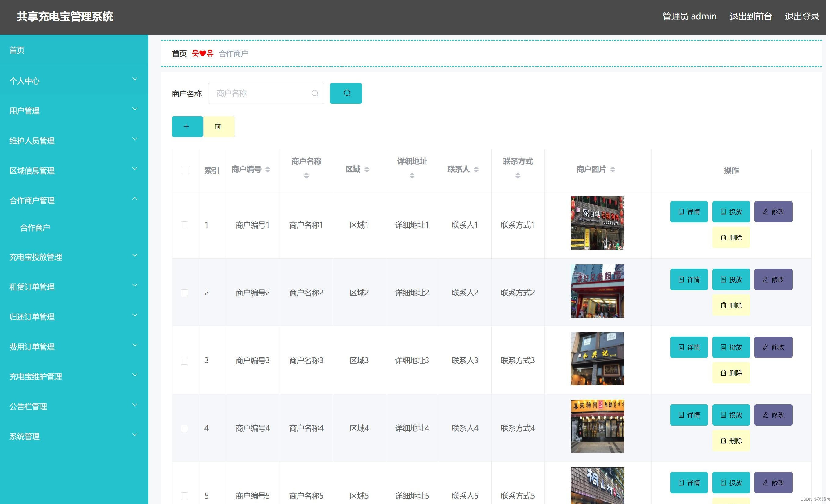Open 商户名称1 storefront image
835x504 pixels.
[598, 223]
